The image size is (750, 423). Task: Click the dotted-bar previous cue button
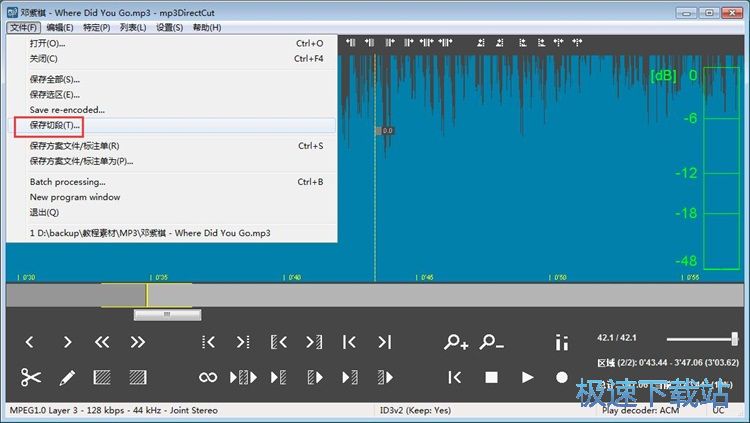[x=208, y=342]
